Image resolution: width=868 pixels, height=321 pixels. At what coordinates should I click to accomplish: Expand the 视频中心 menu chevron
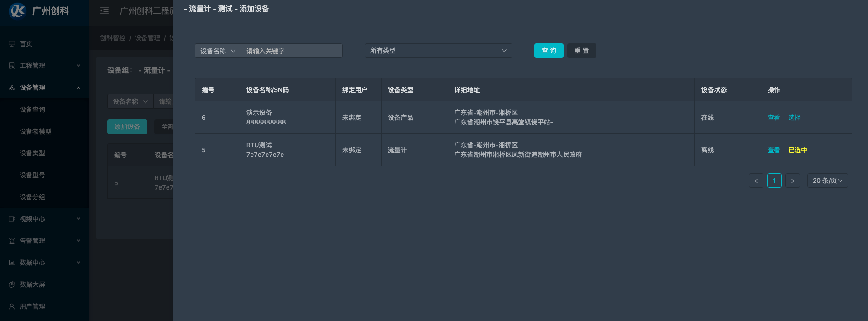pyautogui.click(x=78, y=219)
